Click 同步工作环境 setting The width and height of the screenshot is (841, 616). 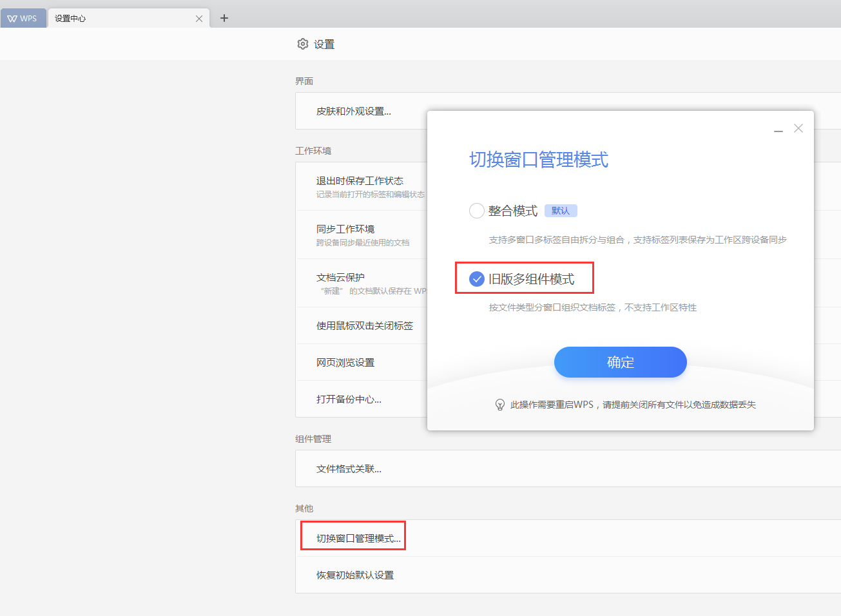[345, 229]
